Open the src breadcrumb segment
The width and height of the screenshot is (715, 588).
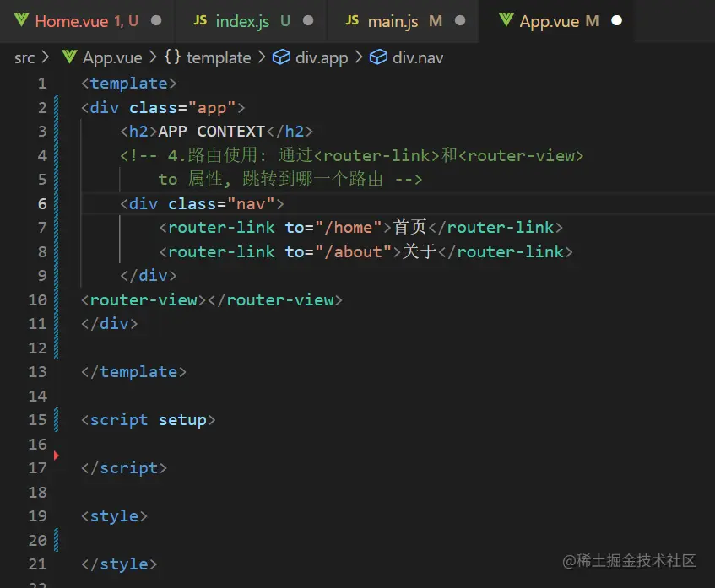(x=24, y=58)
